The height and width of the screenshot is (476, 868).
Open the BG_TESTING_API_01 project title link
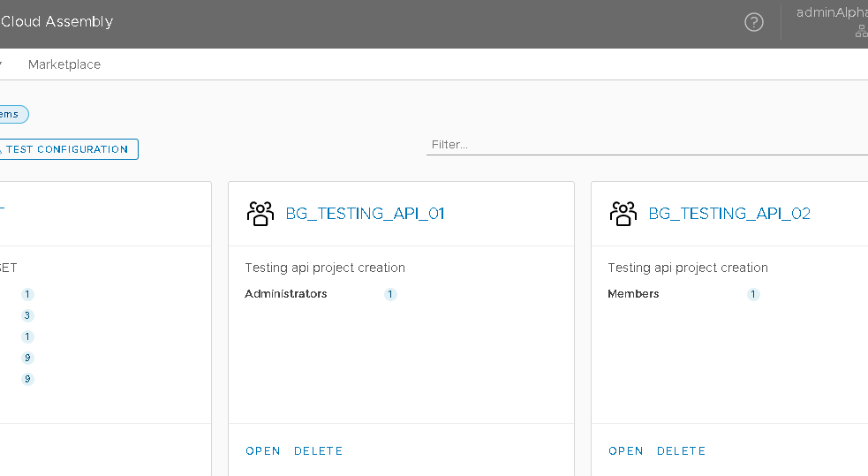point(365,214)
